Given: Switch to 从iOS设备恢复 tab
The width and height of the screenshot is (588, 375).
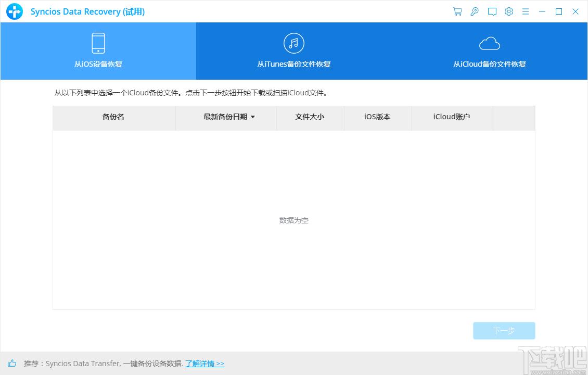Looking at the screenshot, I should tap(98, 51).
